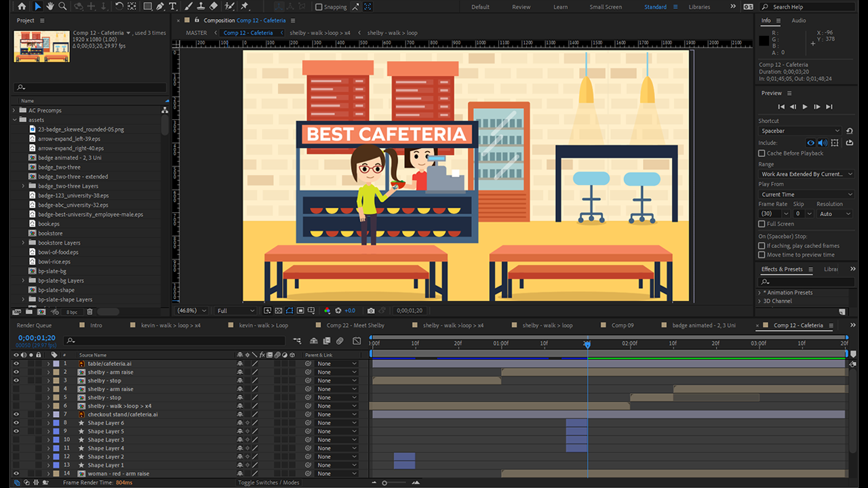Select the Hand tool
Image resolution: width=868 pixels, height=488 pixels.
pos(50,6)
